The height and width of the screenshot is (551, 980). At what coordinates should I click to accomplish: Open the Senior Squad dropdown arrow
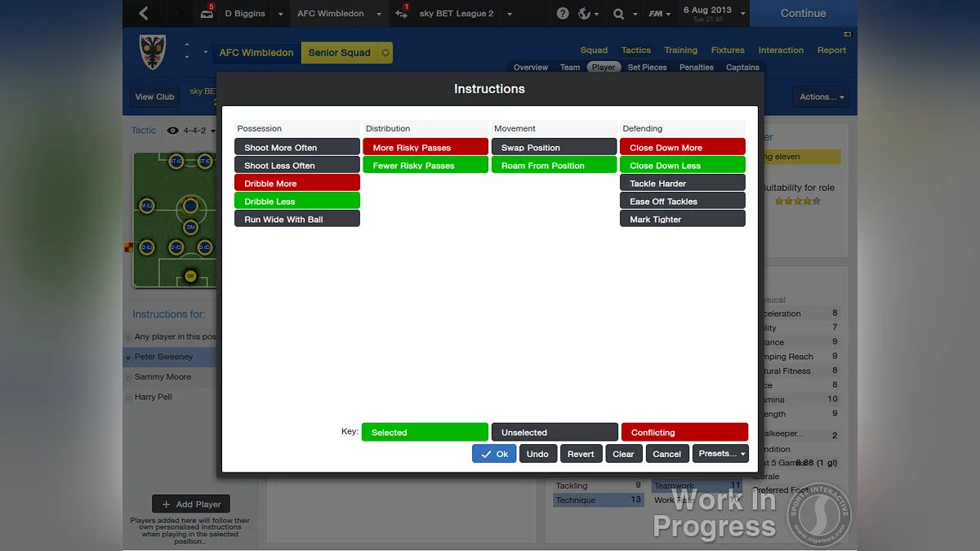pos(385,53)
